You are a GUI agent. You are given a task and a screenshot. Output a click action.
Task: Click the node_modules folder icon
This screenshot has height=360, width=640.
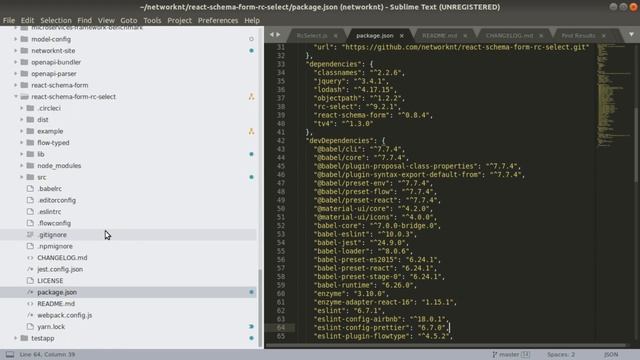[30, 165]
